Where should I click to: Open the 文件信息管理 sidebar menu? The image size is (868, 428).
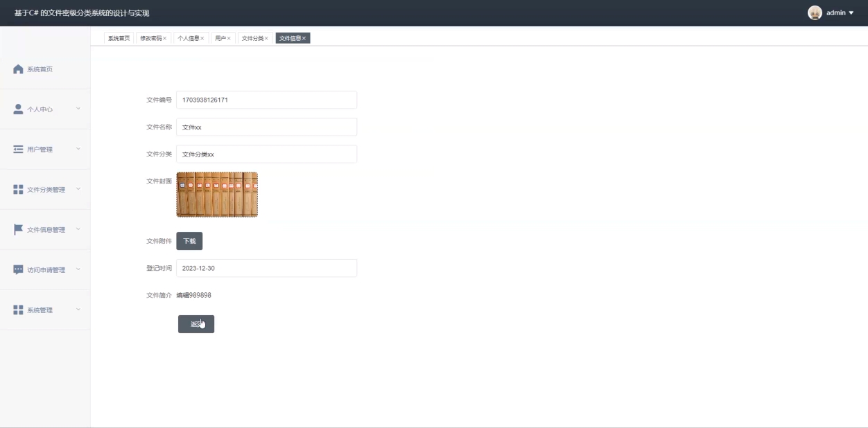(45, 230)
